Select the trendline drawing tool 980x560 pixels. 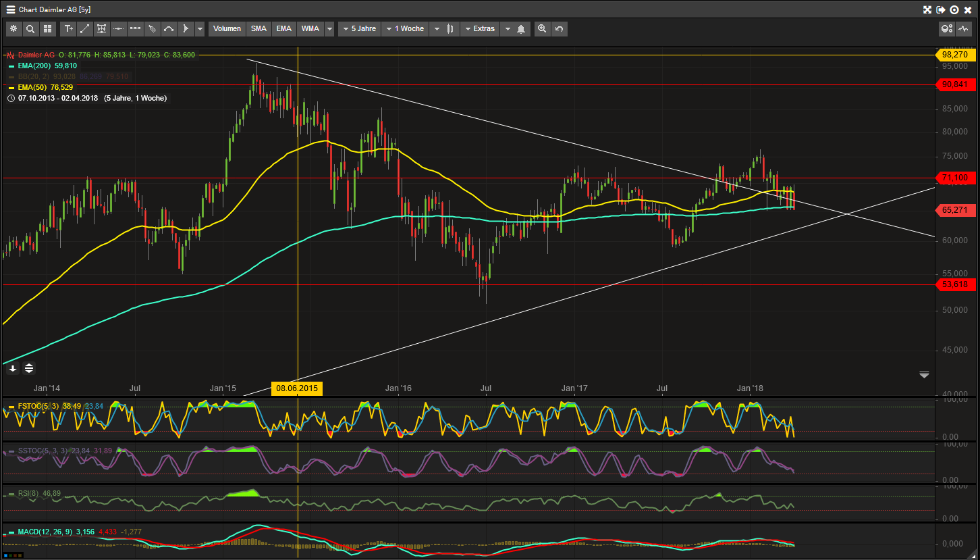84,28
